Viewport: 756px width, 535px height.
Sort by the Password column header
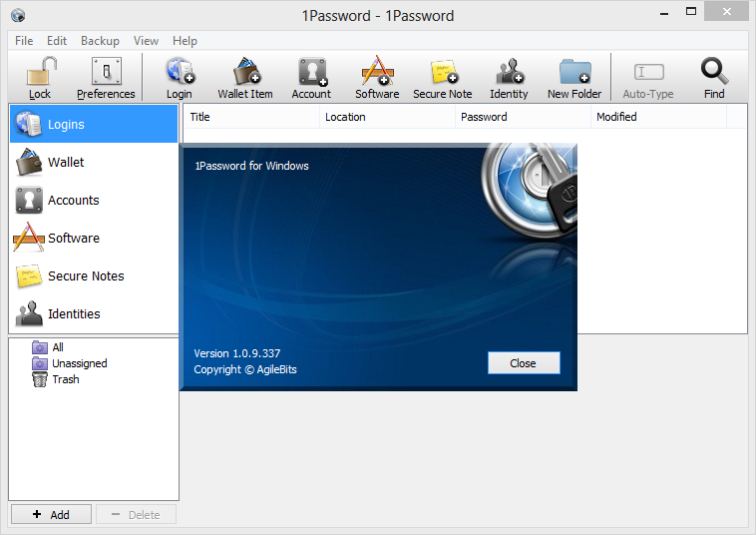523,117
